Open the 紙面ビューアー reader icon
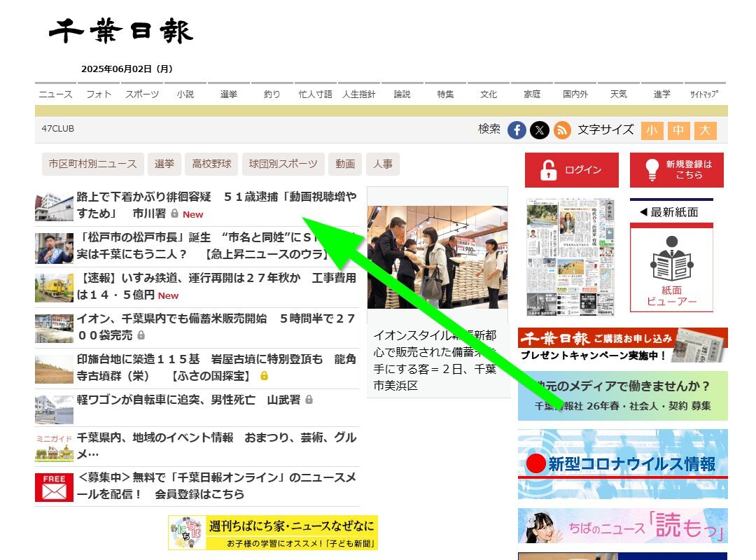The height and width of the screenshot is (560, 756). pyautogui.click(x=671, y=267)
